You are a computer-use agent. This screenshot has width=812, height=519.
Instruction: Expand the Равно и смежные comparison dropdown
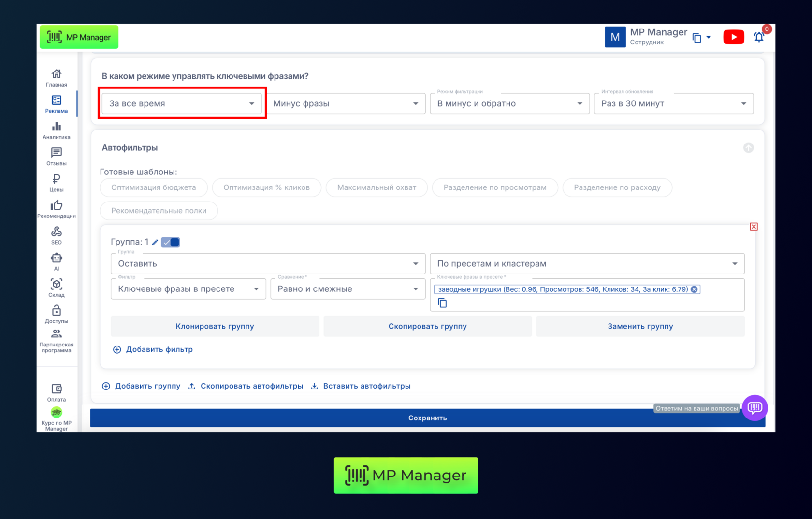(x=348, y=289)
